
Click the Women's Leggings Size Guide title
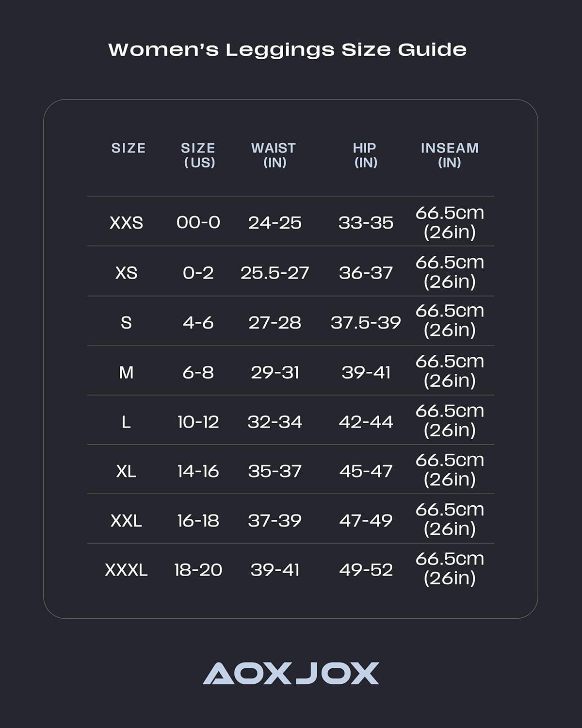[287, 50]
